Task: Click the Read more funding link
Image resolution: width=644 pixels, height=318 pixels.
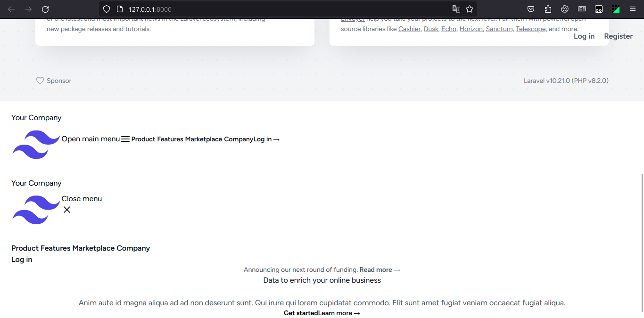Action: click(x=380, y=270)
